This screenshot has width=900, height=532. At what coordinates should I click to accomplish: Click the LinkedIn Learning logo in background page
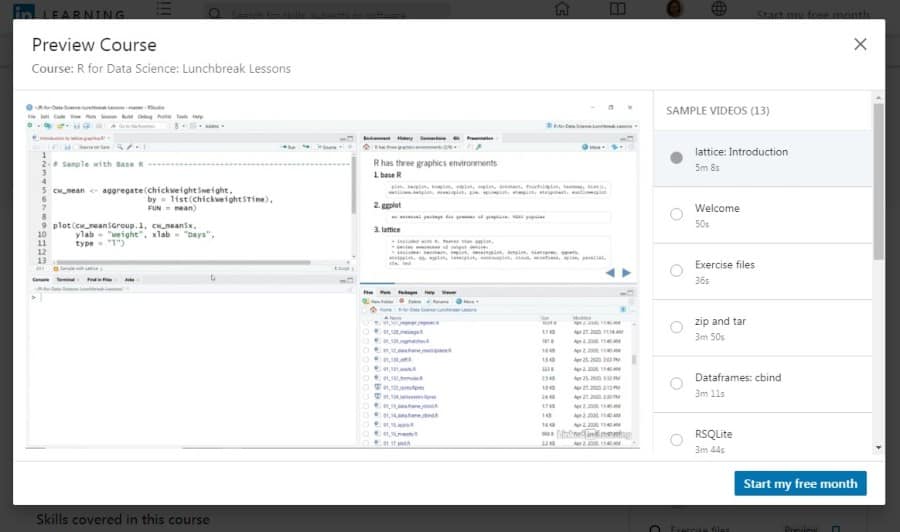pyautogui.click(x=69, y=11)
